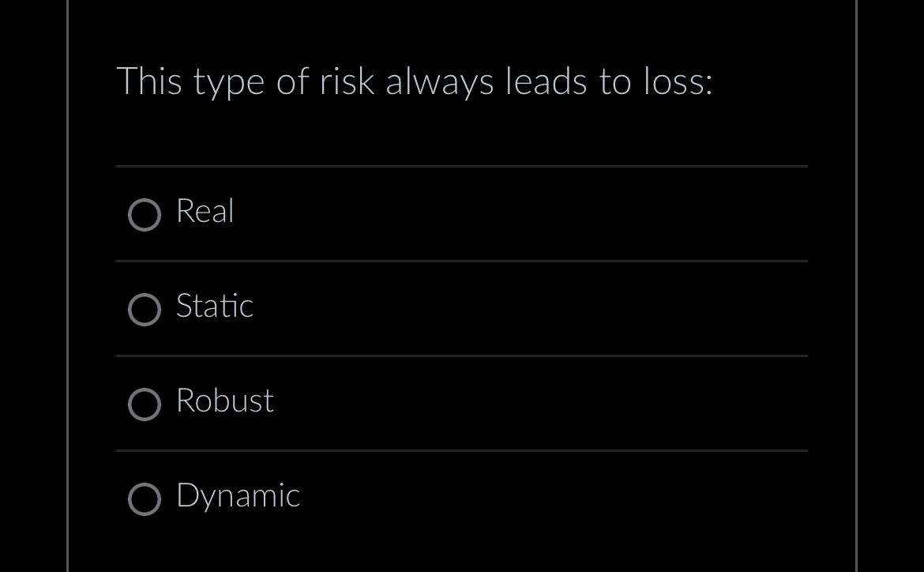Click the question text about risk
Image resolution: width=924 pixels, height=572 pixels.
415,81
